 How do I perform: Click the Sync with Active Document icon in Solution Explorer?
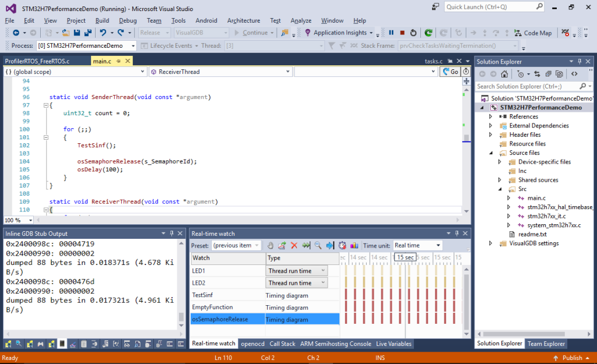(538, 74)
